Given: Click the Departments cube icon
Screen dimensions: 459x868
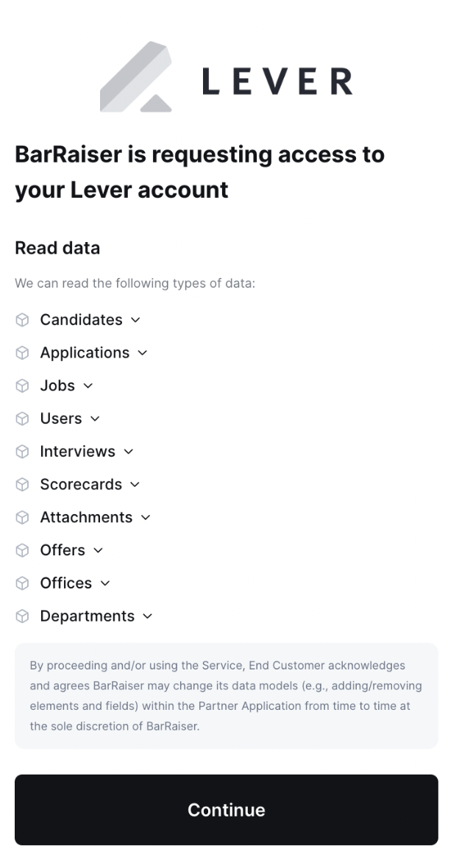Looking at the screenshot, I should [21, 616].
